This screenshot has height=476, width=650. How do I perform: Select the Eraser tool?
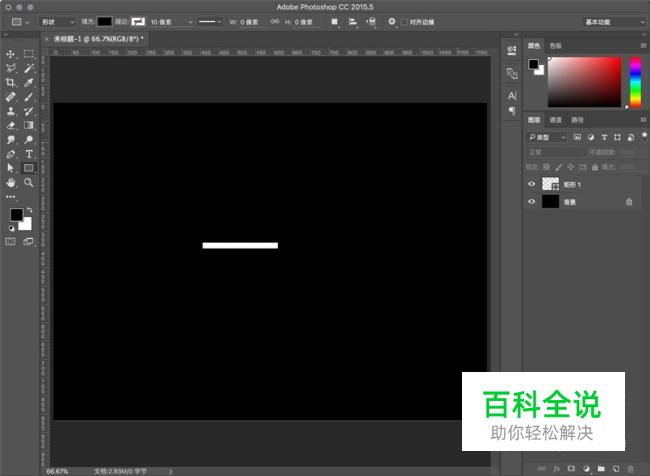10,125
